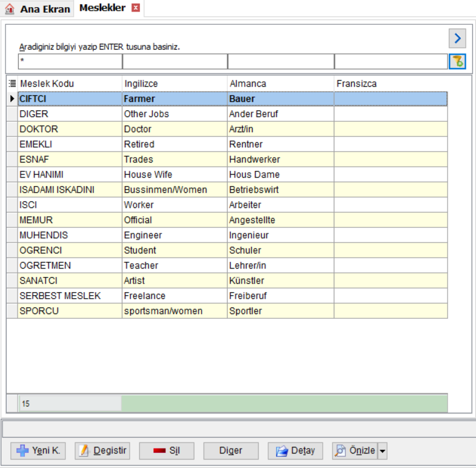
Task: Click the filter funnel icon
Action: pos(457,62)
